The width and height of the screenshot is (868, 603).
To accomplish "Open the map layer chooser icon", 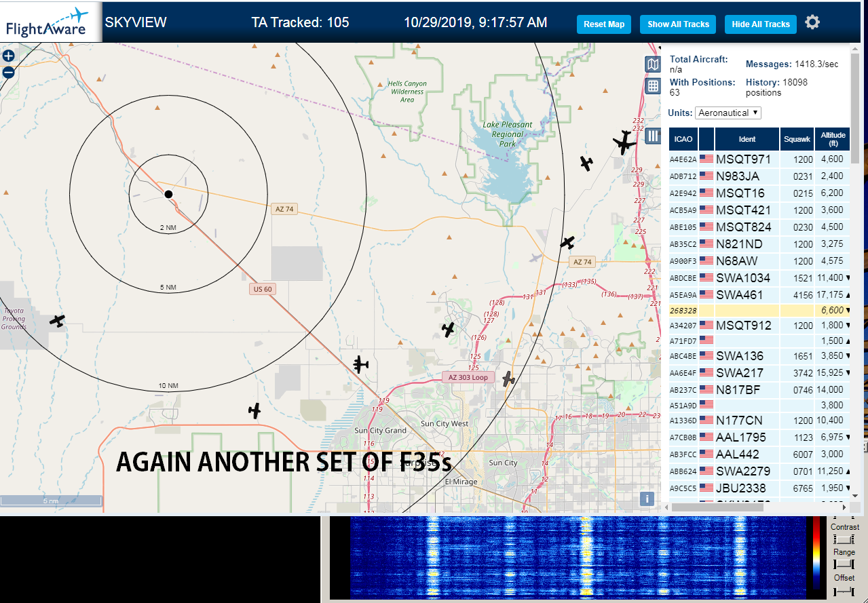I will (x=652, y=64).
